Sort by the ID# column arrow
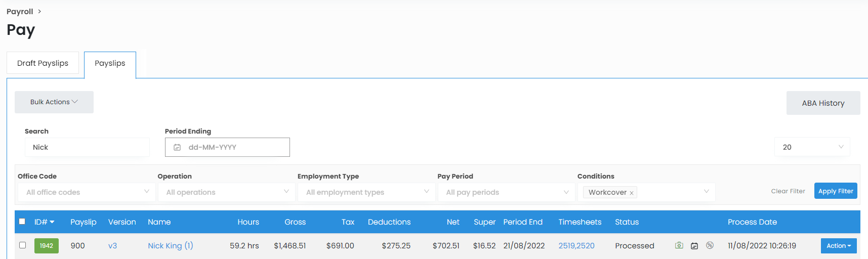Screen dimensions: 868x259 pyautogui.click(x=52, y=222)
